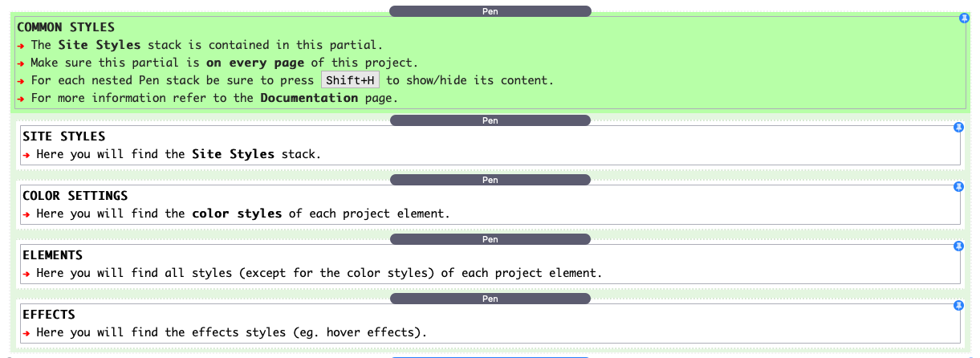This screenshot has width=980, height=358.
Task: Click the blue pin icon on Common Styles pen
Action: [x=964, y=18]
